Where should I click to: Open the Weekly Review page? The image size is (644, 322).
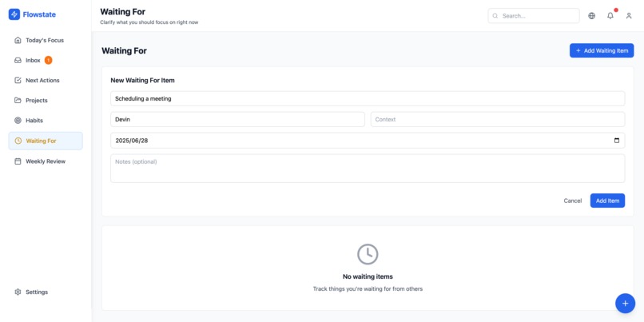46,161
